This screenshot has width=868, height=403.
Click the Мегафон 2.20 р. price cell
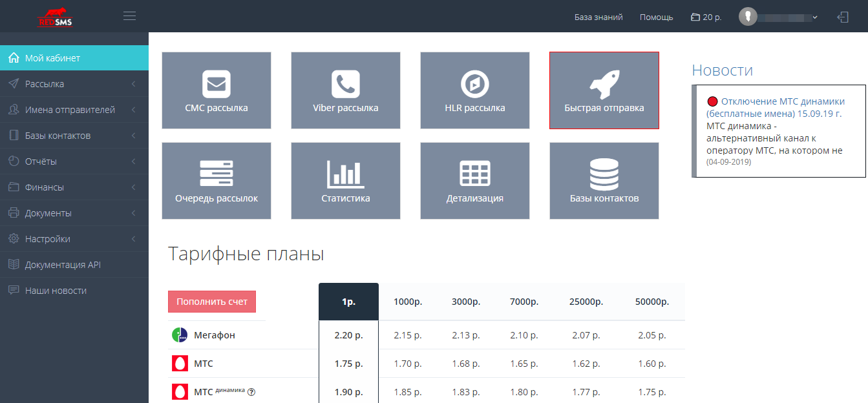pyautogui.click(x=349, y=335)
